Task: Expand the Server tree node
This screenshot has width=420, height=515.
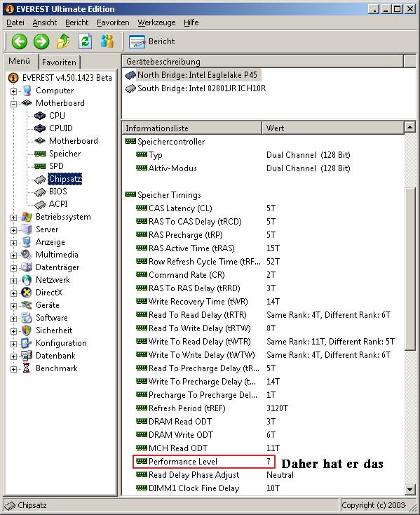Action: [x=13, y=230]
